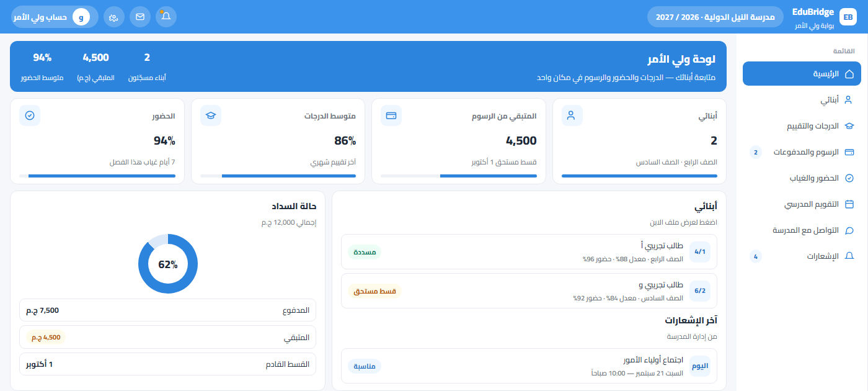Click the مسددة status tag
This screenshot has width=868, height=391.
point(365,252)
